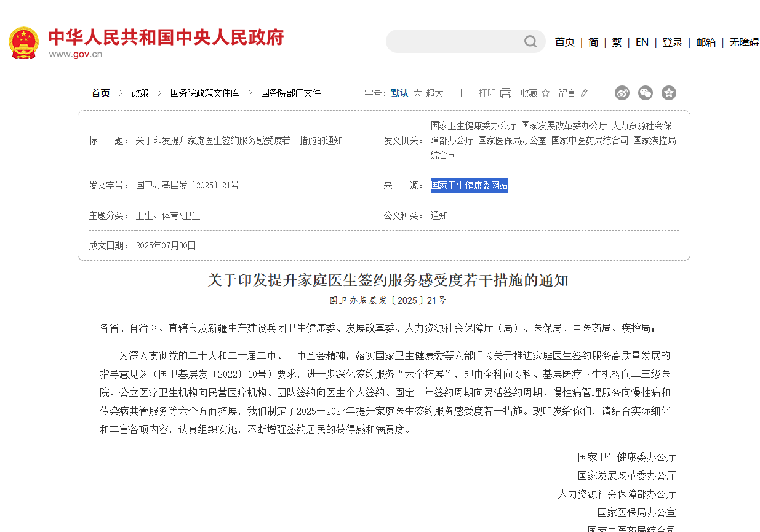Open the 无障碍 accessibility mode
Image resolution: width=760 pixels, height=532 pixels.
pyautogui.click(x=743, y=42)
